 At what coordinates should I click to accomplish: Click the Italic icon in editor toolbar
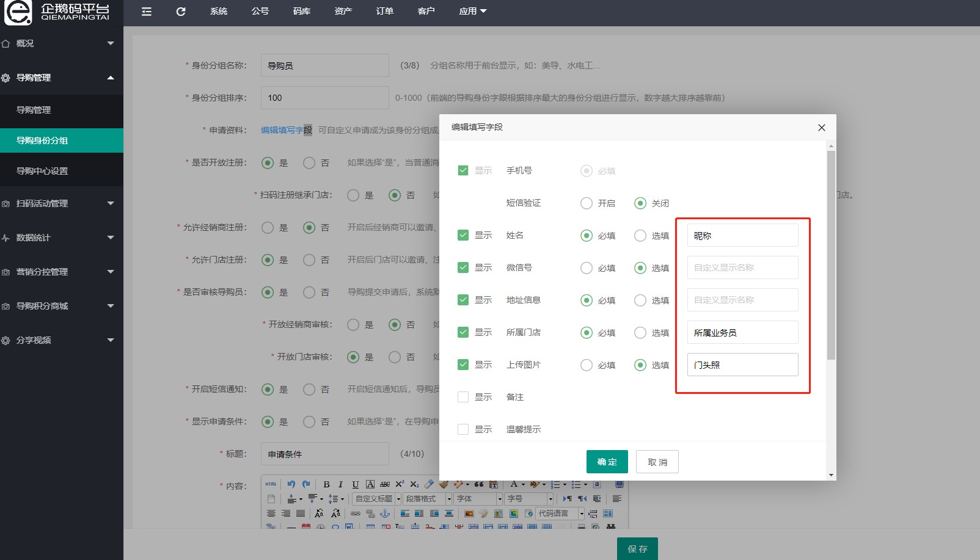point(340,484)
